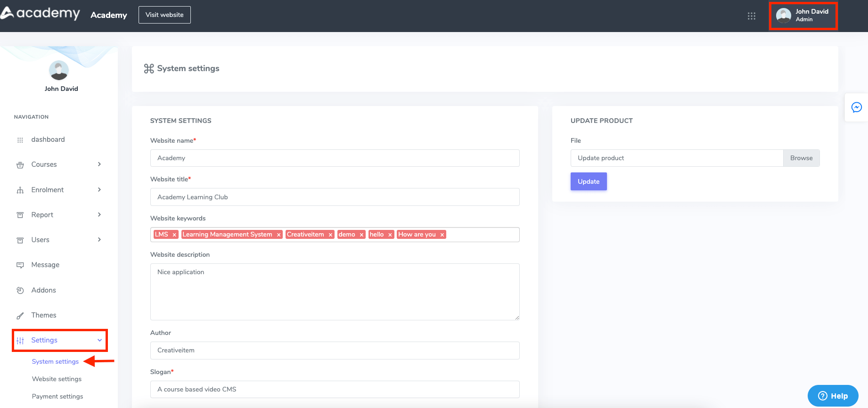Delete the demo keyword tag
This screenshot has height=408, width=868.
[361, 235]
